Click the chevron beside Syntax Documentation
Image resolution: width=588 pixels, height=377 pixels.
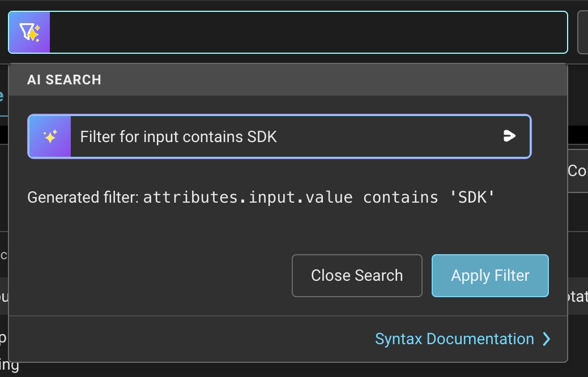(x=547, y=339)
